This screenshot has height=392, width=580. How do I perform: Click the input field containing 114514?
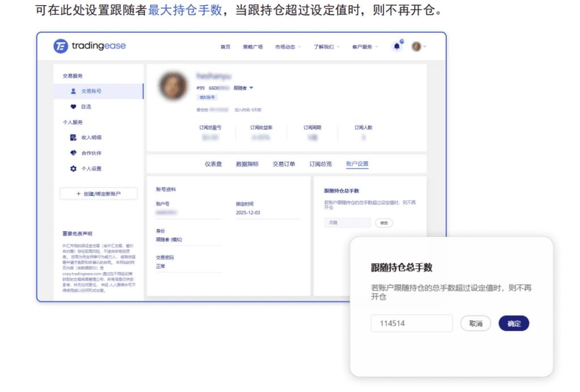(x=411, y=323)
